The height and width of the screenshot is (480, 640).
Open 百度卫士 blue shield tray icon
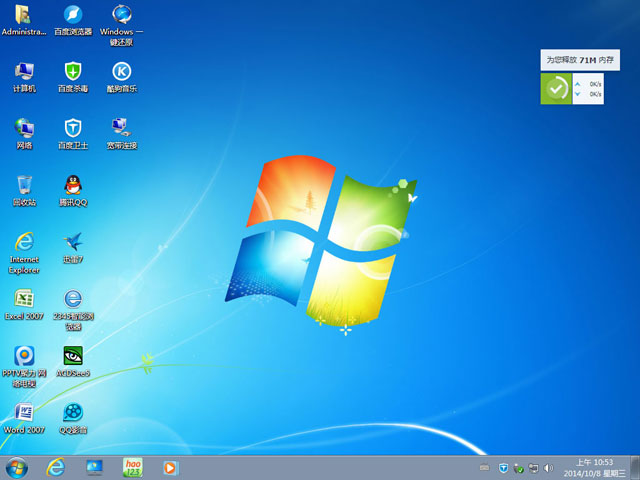tap(503, 468)
